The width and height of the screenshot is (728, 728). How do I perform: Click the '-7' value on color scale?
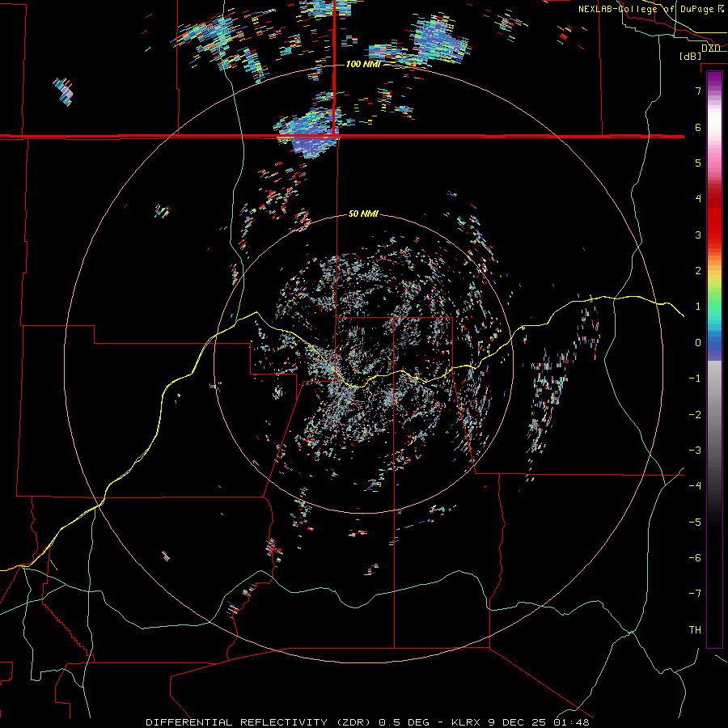(695, 594)
